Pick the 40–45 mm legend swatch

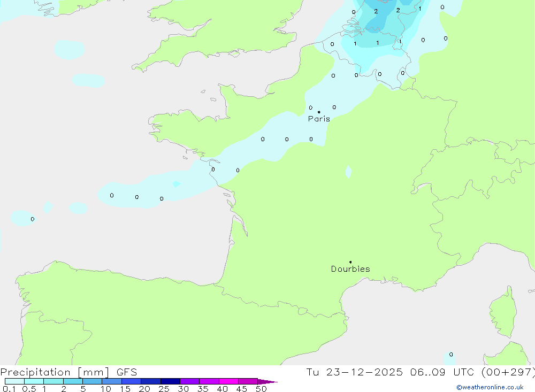coord(228,381)
